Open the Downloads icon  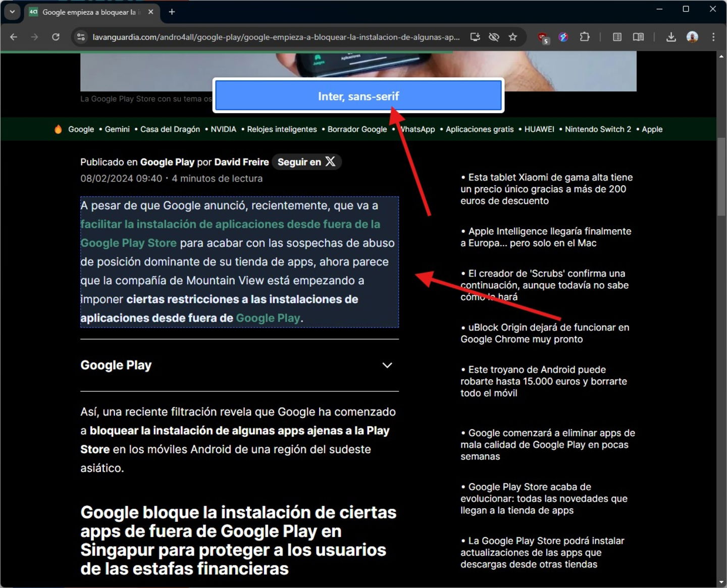[x=671, y=37]
